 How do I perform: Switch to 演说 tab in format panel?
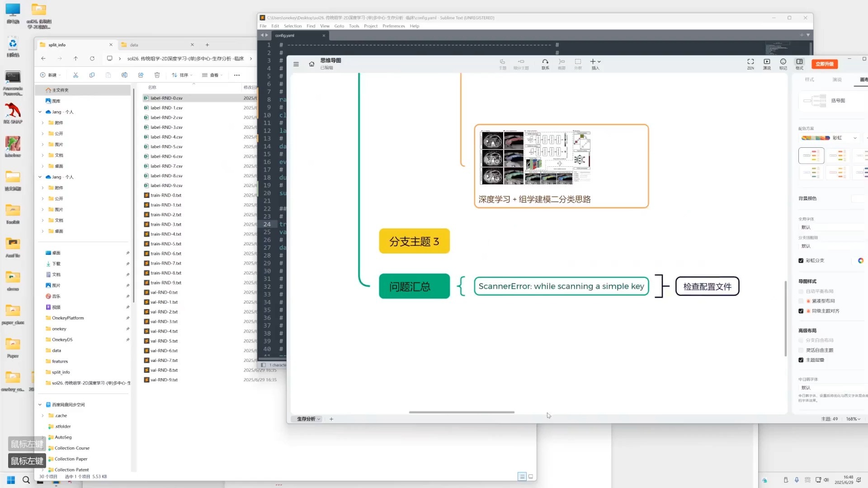pyautogui.click(x=837, y=80)
